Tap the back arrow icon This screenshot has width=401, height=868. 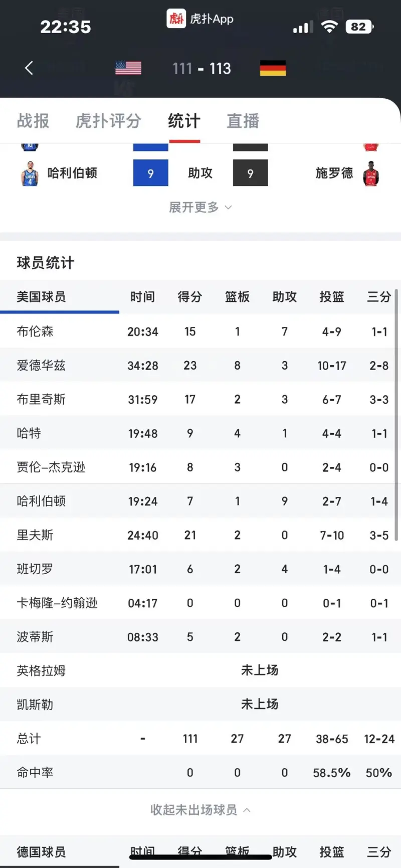point(29,68)
